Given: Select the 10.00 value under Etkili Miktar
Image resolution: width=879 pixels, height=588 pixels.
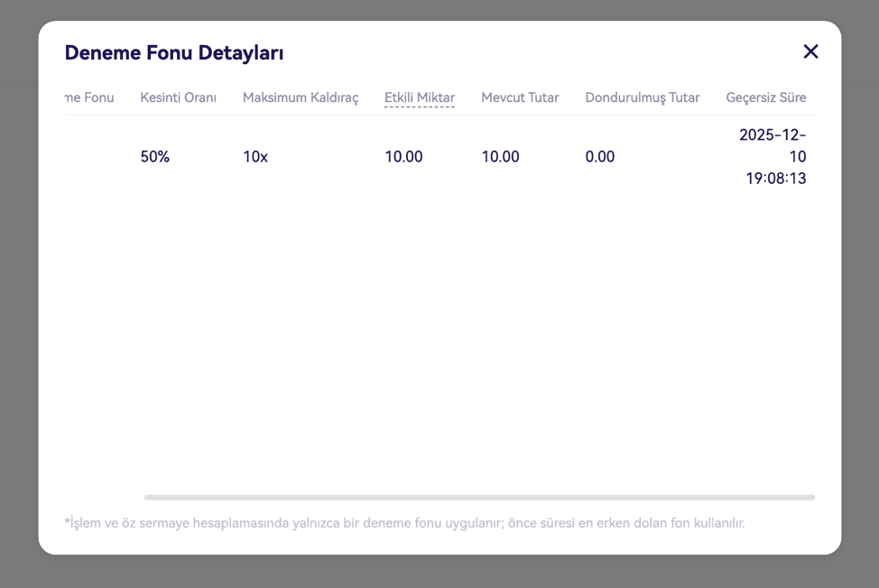Looking at the screenshot, I should coord(403,157).
